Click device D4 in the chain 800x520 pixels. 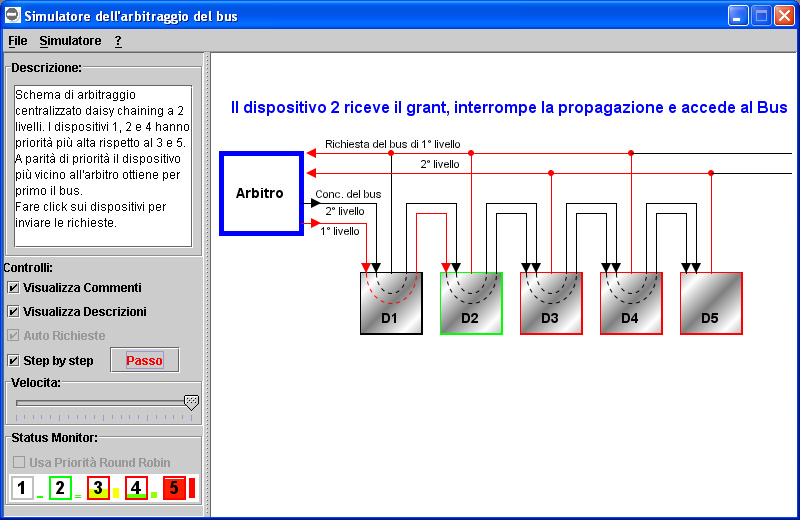(x=631, y=303)
